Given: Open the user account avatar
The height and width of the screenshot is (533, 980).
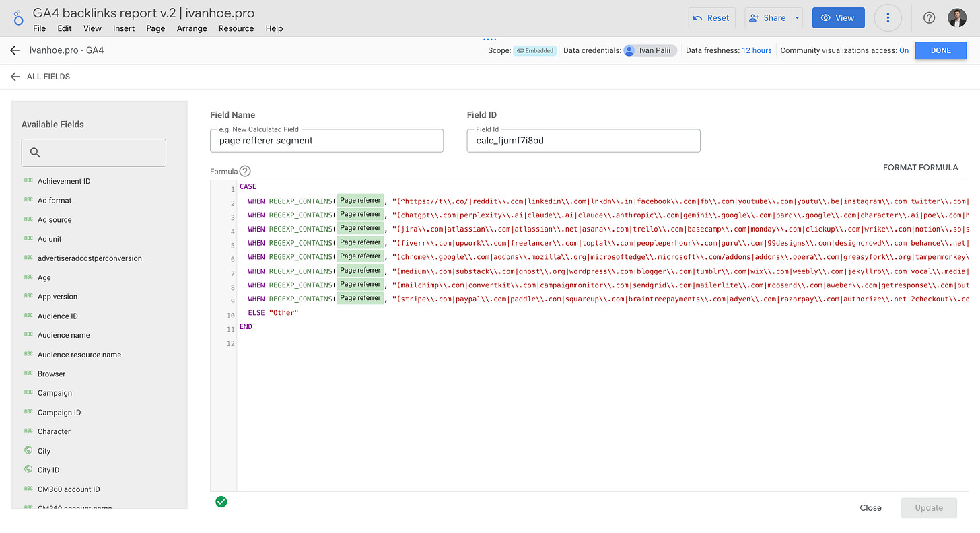Looking at the screenshot, I should pos(957,18).
